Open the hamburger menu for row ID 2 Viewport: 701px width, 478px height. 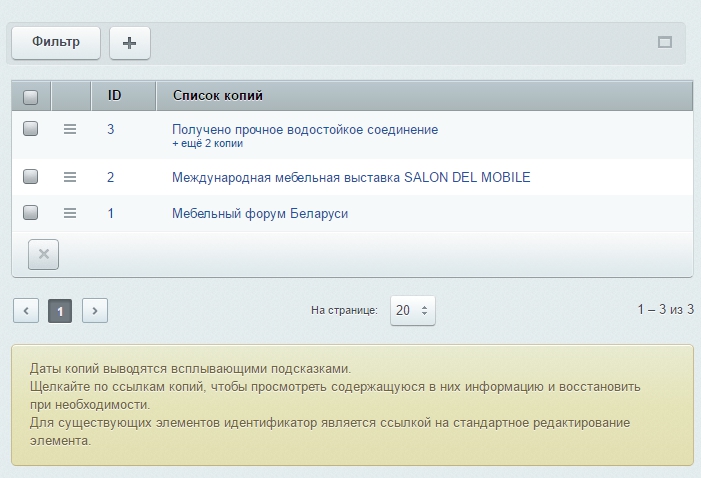click(x=70, y=177)
